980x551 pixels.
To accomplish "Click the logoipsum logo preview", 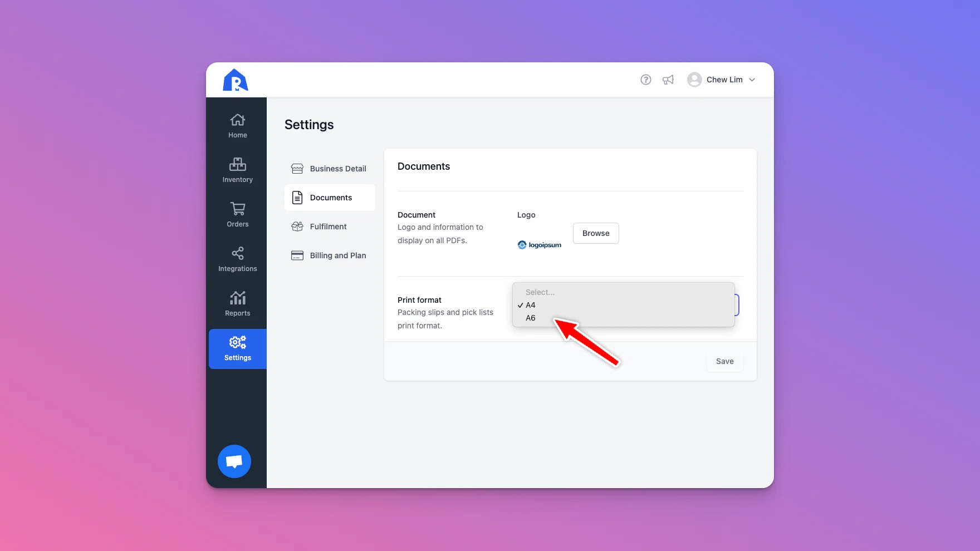I will click(540, 245).
